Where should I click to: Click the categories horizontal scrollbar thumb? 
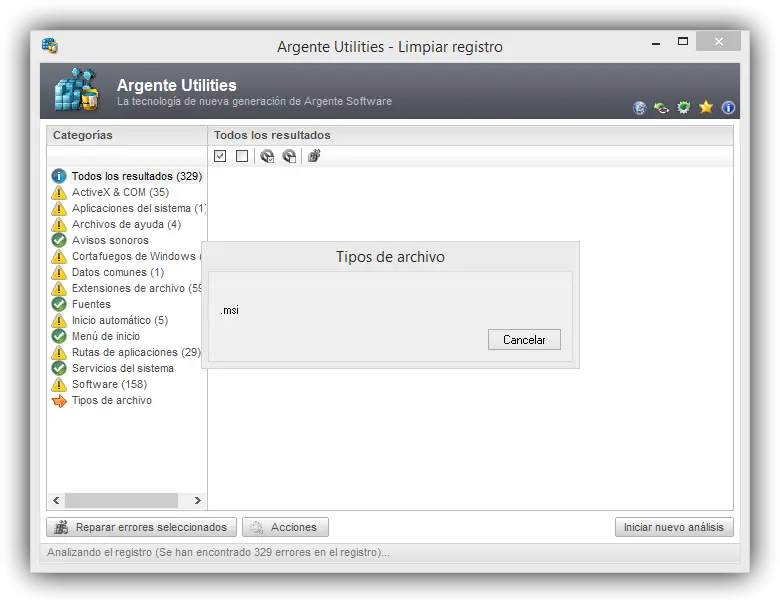(121, 501)
